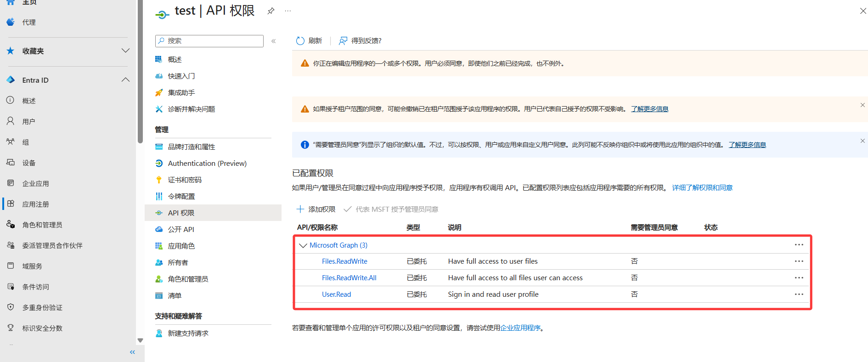This screenshot has width=868, height=362.
Task: Collapse the resource menu with double-chevron icon
Action: point(274,41)
